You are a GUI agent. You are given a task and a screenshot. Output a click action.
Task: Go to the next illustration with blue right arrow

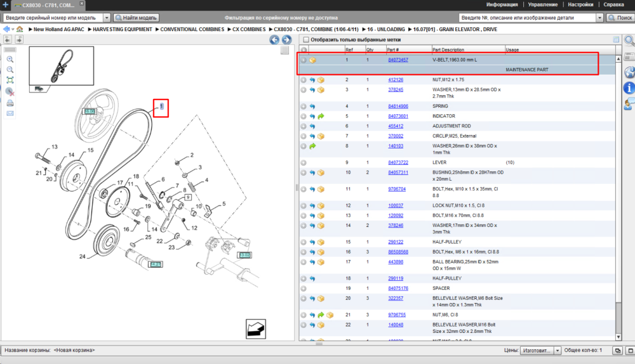[x=286, y=40]
